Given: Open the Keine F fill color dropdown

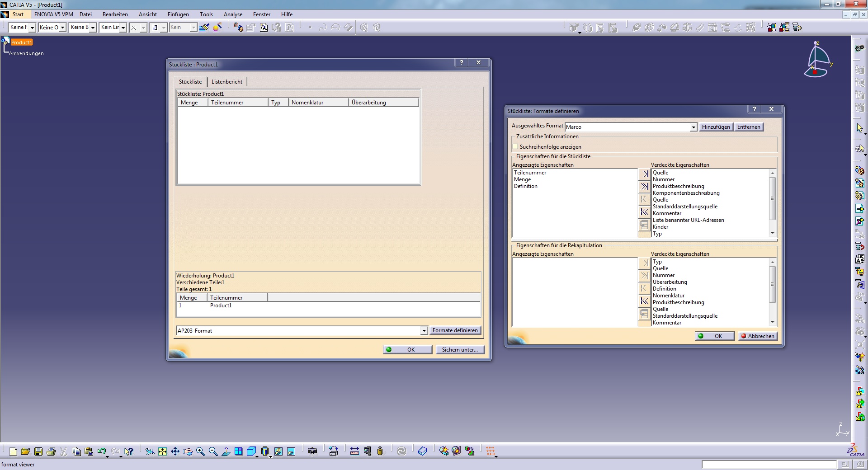Looking at the screenshot, I should (x=32, y=28).
